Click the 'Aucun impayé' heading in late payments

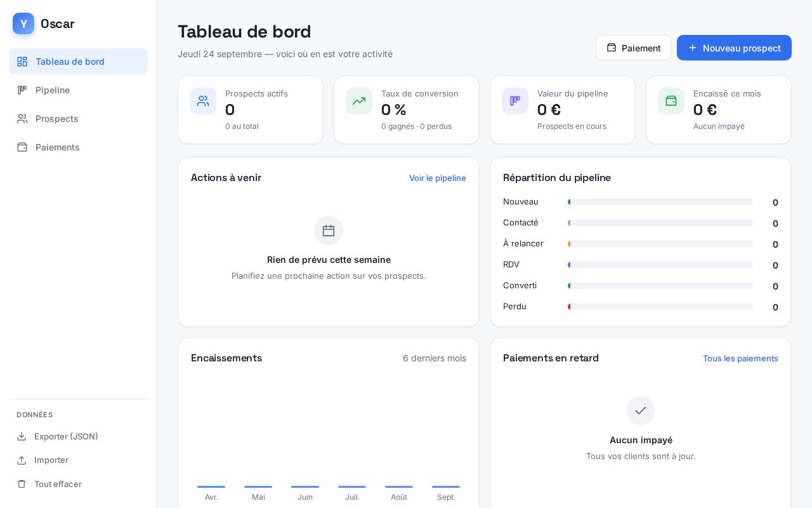coord(641,440)
